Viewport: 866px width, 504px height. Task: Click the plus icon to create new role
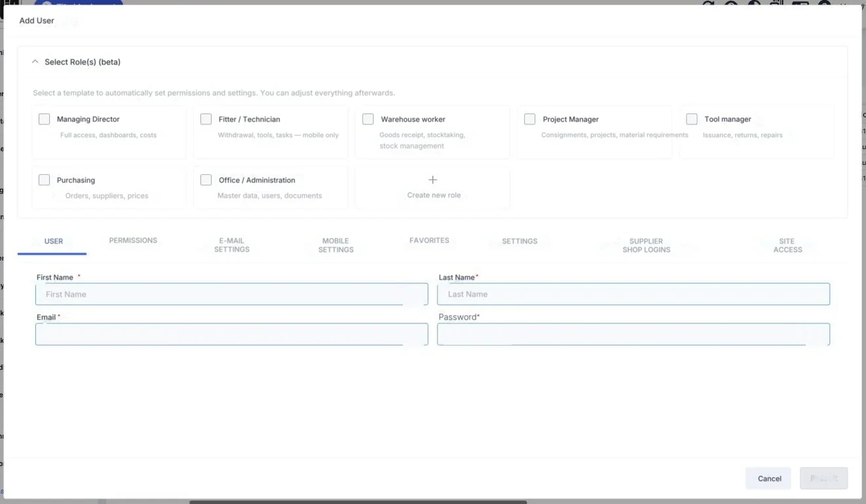coord(432,180)
